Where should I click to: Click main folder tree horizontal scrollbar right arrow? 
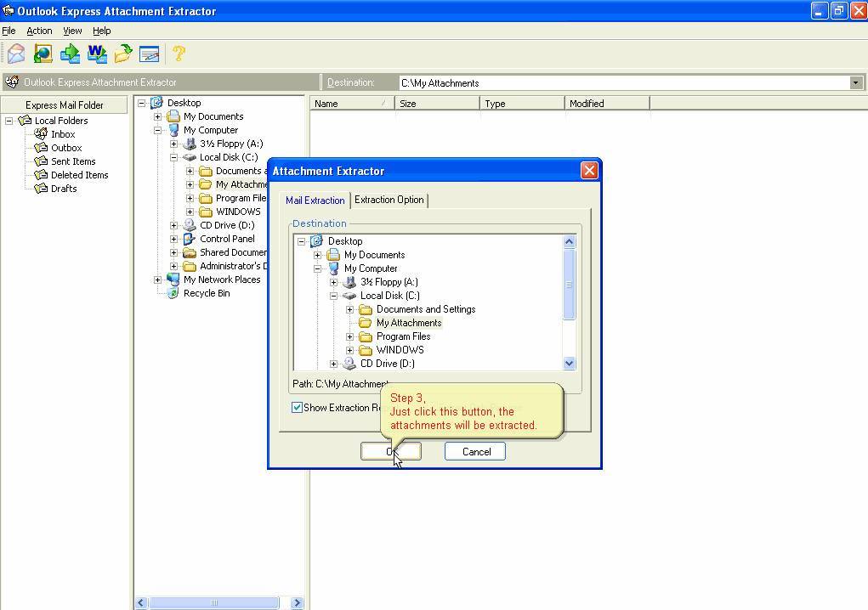coord(298,603)
